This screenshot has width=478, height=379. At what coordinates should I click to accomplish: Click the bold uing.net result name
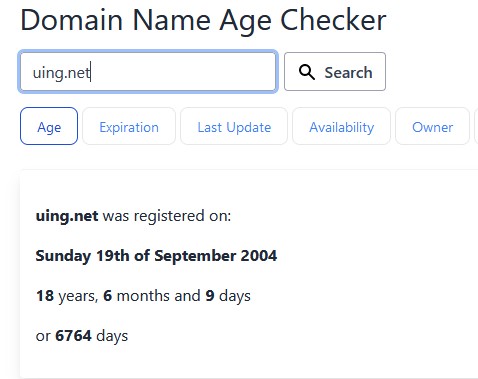coord(67,216)
